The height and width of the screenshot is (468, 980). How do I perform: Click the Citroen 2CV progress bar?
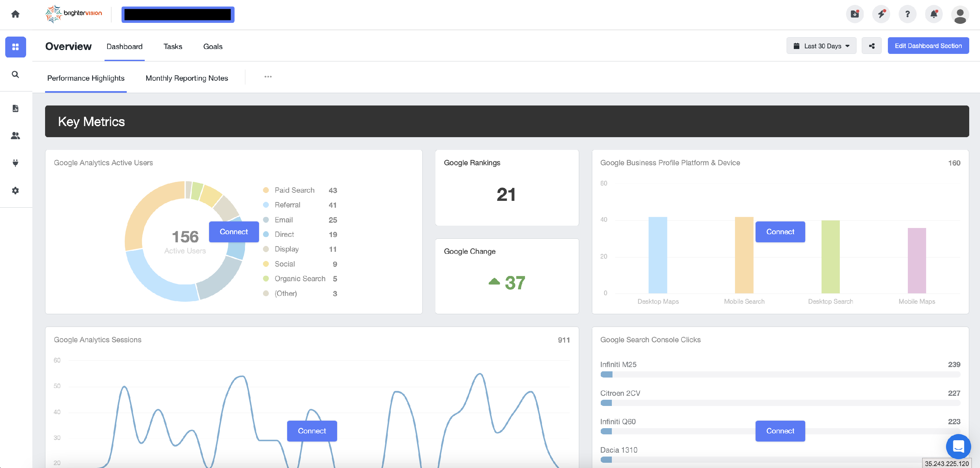point(780,403)
